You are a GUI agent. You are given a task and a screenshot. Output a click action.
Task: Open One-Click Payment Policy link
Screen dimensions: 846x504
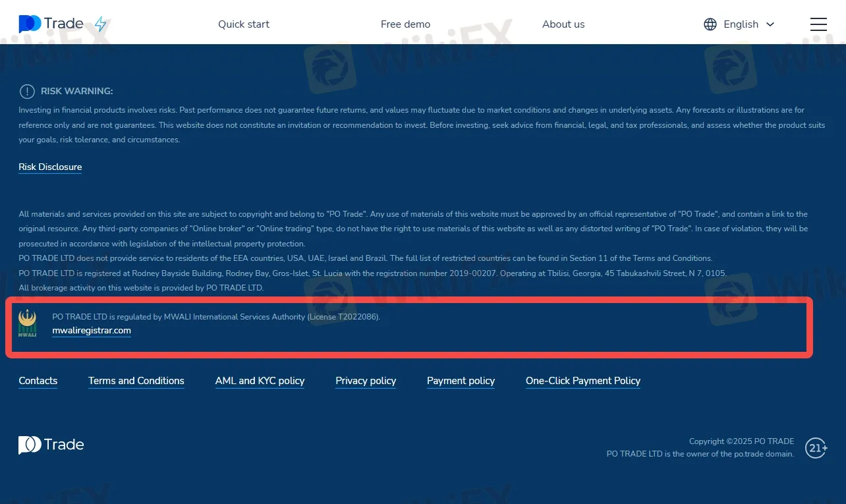583,381
